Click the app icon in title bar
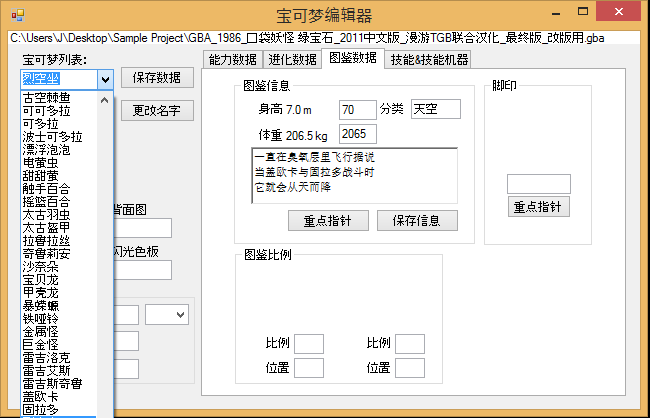Image resolution: width=650 pixels, height=418 pixels. tap(18, 15)
